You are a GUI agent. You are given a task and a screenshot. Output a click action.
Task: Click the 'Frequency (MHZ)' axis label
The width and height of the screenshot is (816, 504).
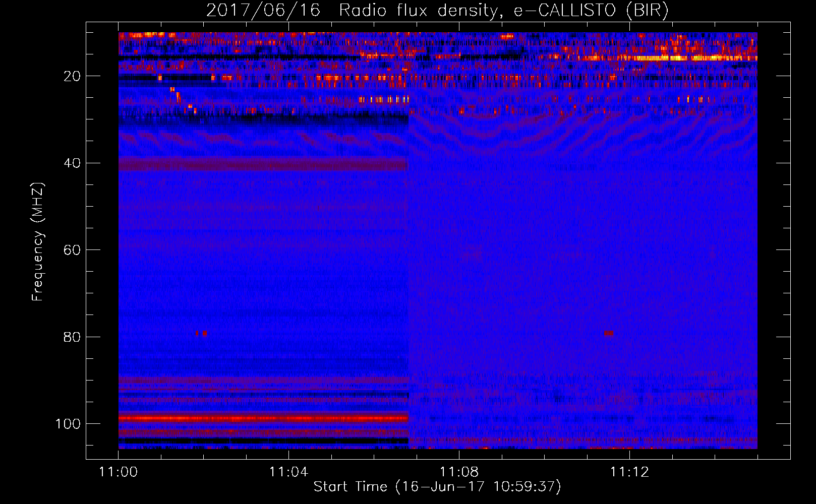[x=38, y=242]
